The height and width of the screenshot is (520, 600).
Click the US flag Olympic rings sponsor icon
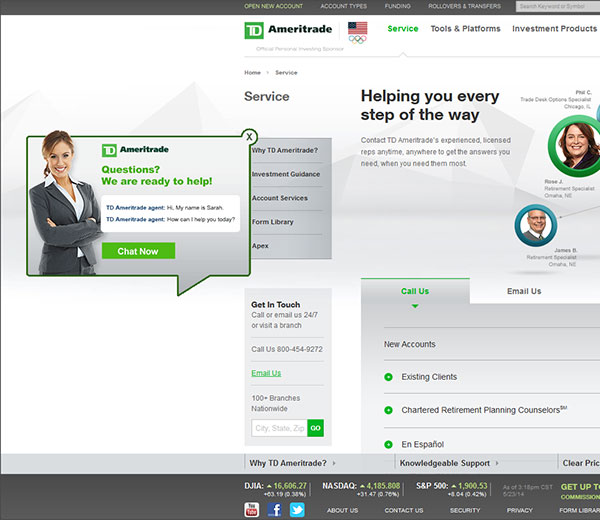point(357,33)
